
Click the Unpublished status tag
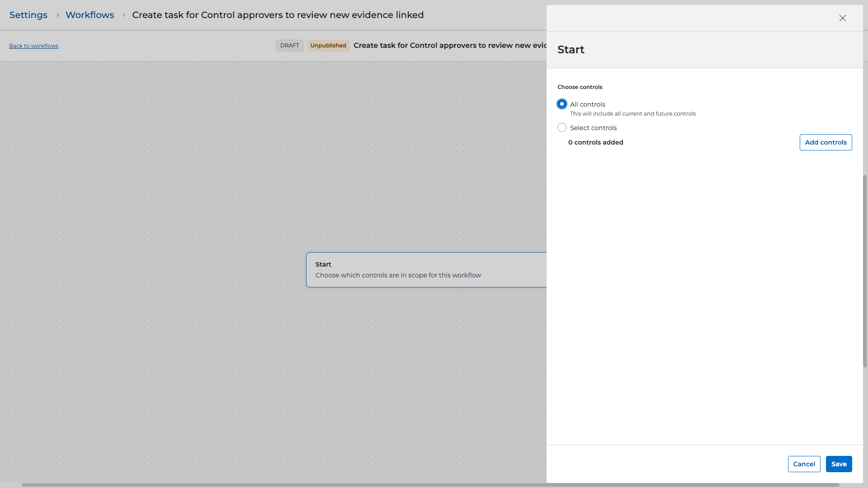click(x=328, y=46)
